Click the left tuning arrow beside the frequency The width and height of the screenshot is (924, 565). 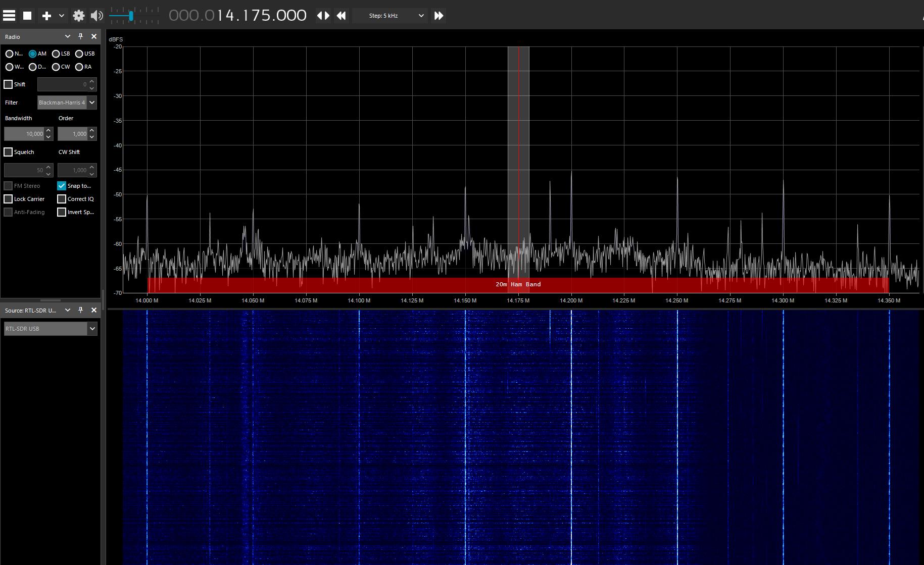click(x=320, y=16)
